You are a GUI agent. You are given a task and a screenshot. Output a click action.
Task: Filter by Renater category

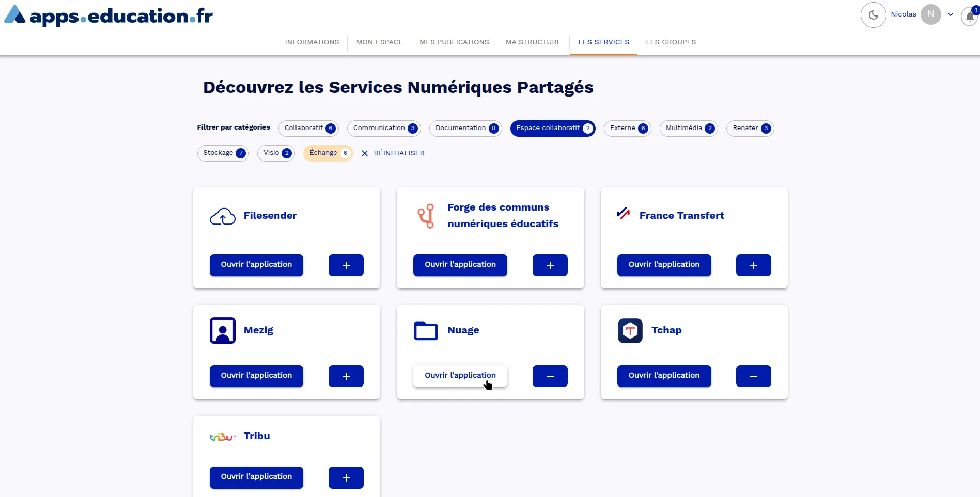[750, 128]
